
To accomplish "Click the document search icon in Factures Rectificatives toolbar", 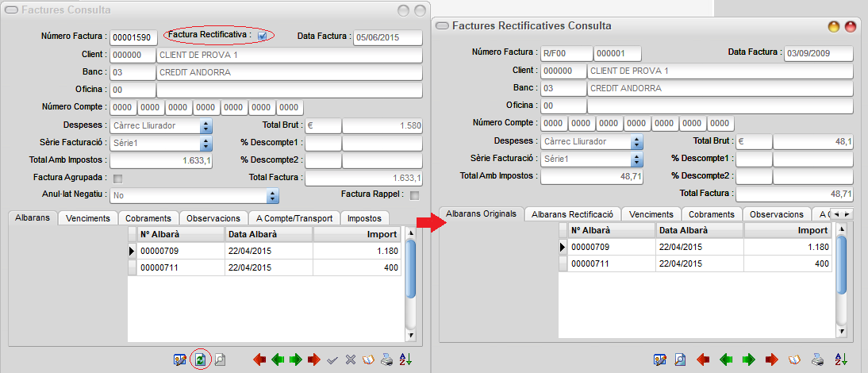I will (x=680, y=360).
